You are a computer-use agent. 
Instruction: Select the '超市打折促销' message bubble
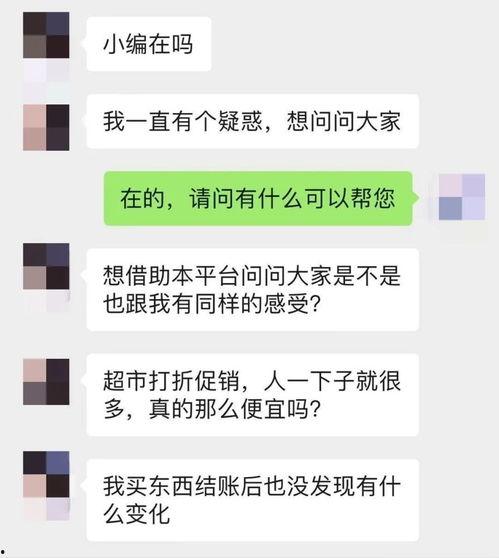coord(253,395)
